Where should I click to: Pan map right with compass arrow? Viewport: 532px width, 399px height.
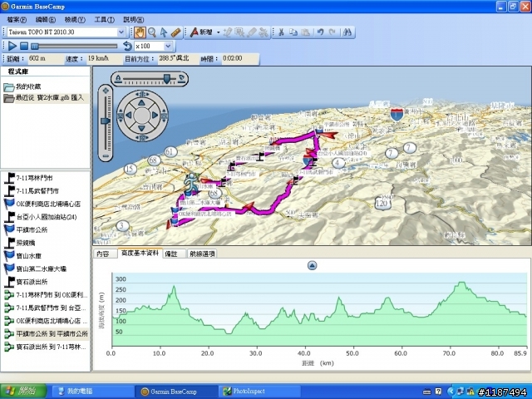(155, 116)
